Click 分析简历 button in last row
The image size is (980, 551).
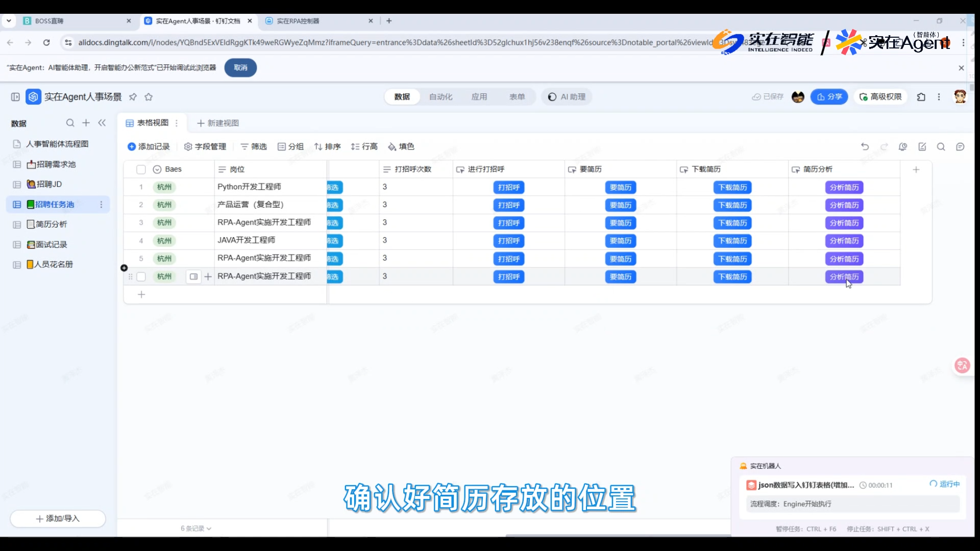[844, 277]
